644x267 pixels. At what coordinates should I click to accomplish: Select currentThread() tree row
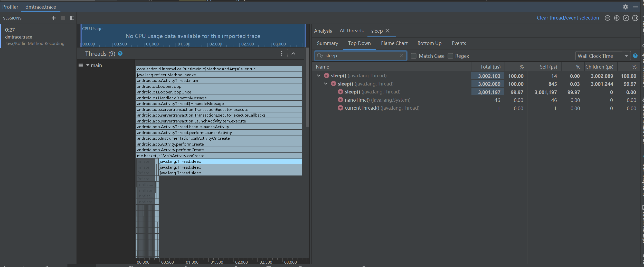coord(476,108)
